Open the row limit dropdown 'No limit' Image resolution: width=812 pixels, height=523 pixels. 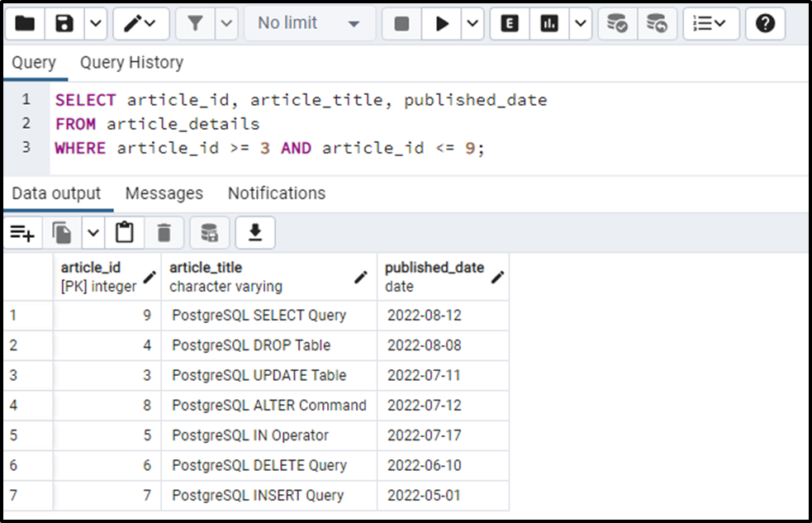tap(309, 24)
